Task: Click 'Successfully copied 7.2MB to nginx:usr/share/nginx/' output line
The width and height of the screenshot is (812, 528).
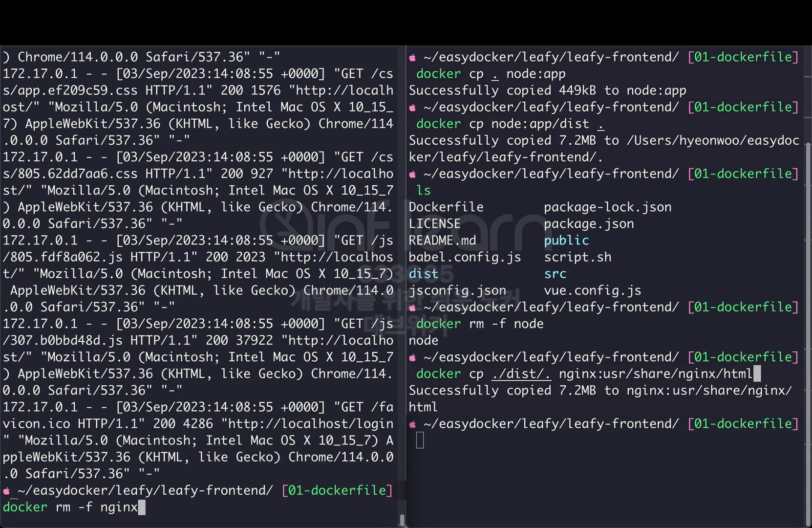Action: (x=600, y=391)
